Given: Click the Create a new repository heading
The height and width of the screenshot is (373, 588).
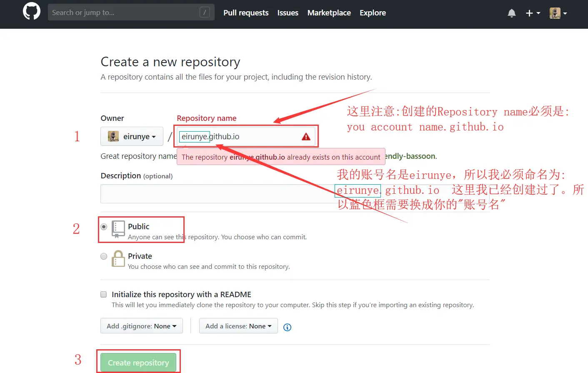Looking at the screenshot, I should tap(170, 62).
